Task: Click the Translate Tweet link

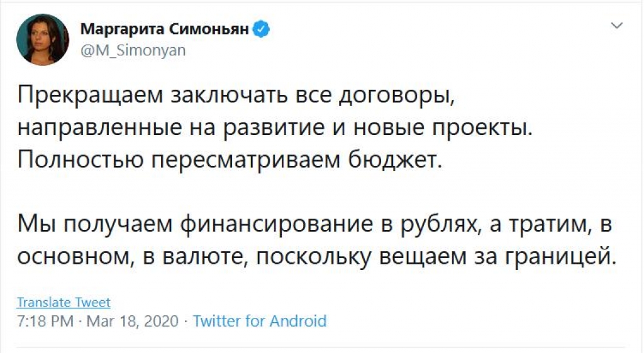Action: [64, 302]
